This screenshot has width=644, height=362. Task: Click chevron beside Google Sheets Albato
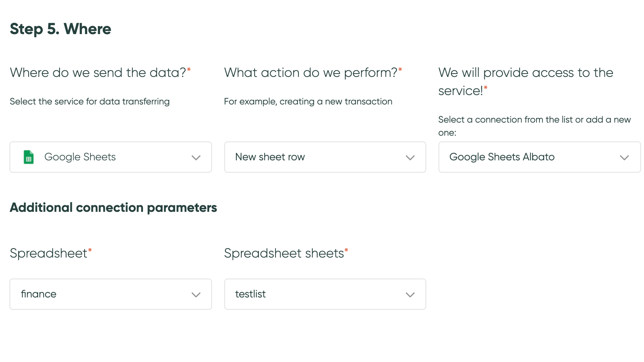[x=624, y=158]
